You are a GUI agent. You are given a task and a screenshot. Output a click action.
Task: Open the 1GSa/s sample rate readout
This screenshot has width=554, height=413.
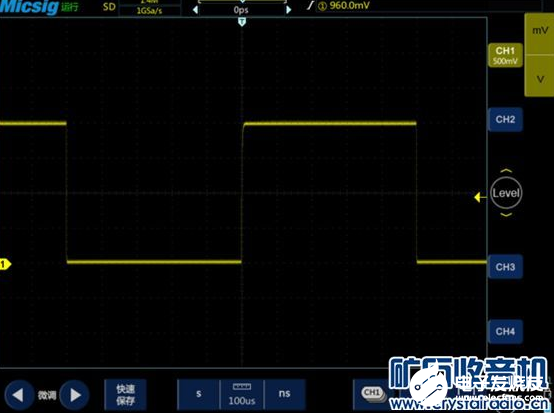149,11
